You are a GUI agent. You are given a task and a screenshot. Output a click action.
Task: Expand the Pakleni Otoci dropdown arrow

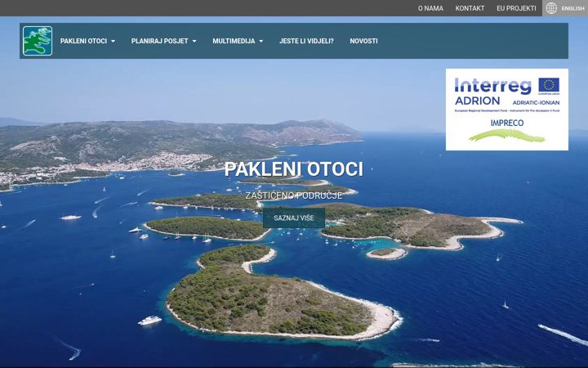[114, 42]
